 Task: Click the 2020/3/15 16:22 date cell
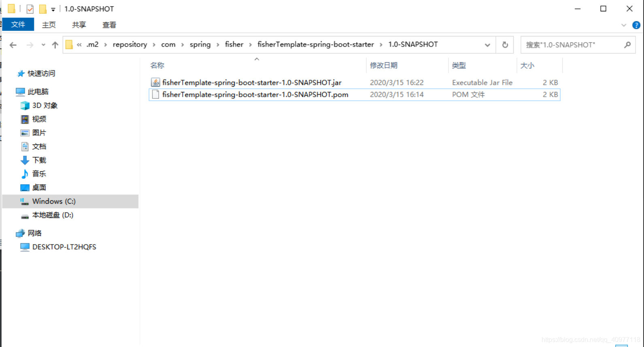397,83
